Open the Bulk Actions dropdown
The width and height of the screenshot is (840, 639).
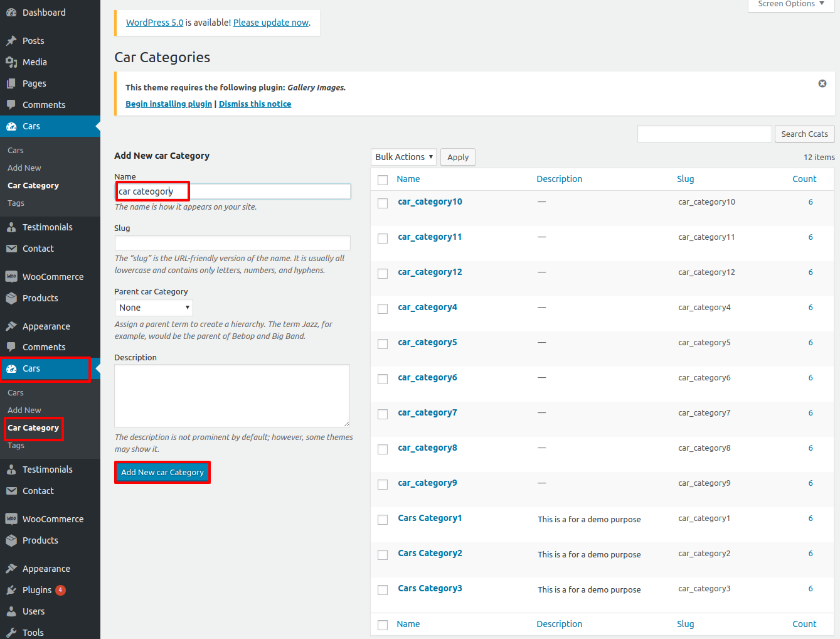[403, 157]
